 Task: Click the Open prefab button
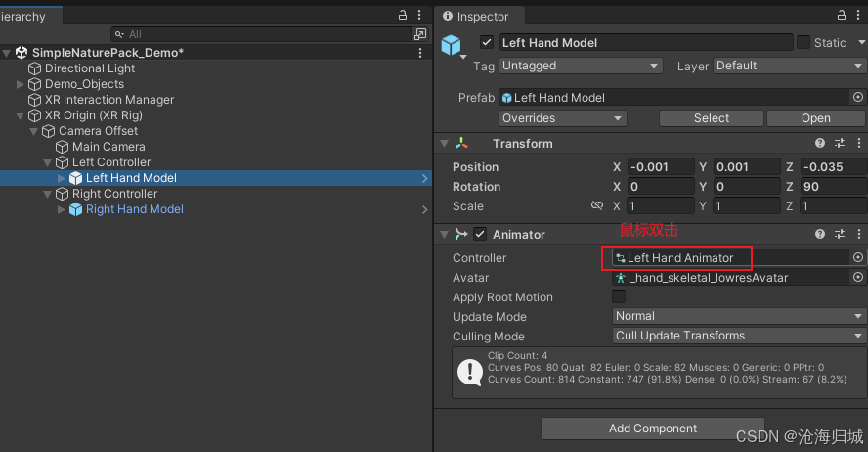pyautogui.click(x=816, y=118)
